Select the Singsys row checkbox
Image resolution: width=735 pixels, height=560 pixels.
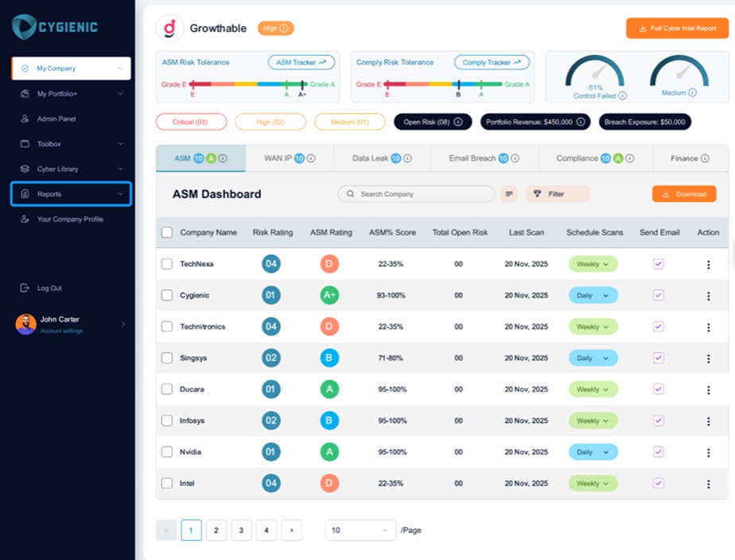coord(167,358)
